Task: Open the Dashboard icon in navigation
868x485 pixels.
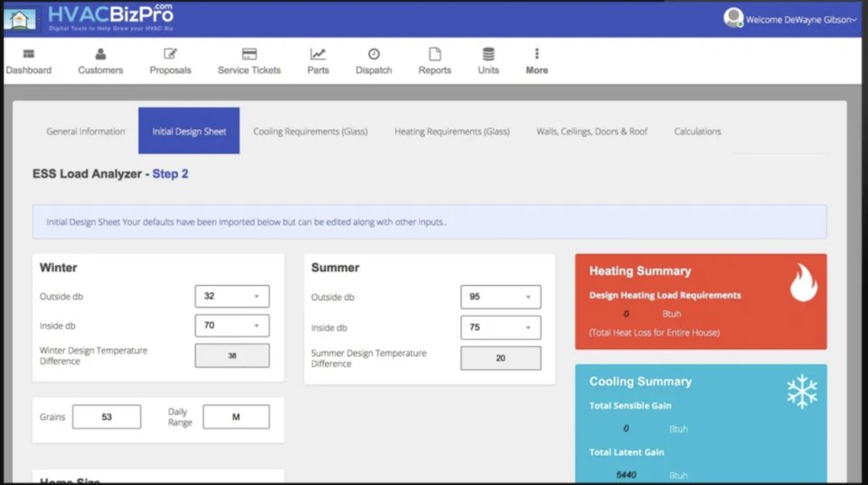Action: (x=29, y=53)
